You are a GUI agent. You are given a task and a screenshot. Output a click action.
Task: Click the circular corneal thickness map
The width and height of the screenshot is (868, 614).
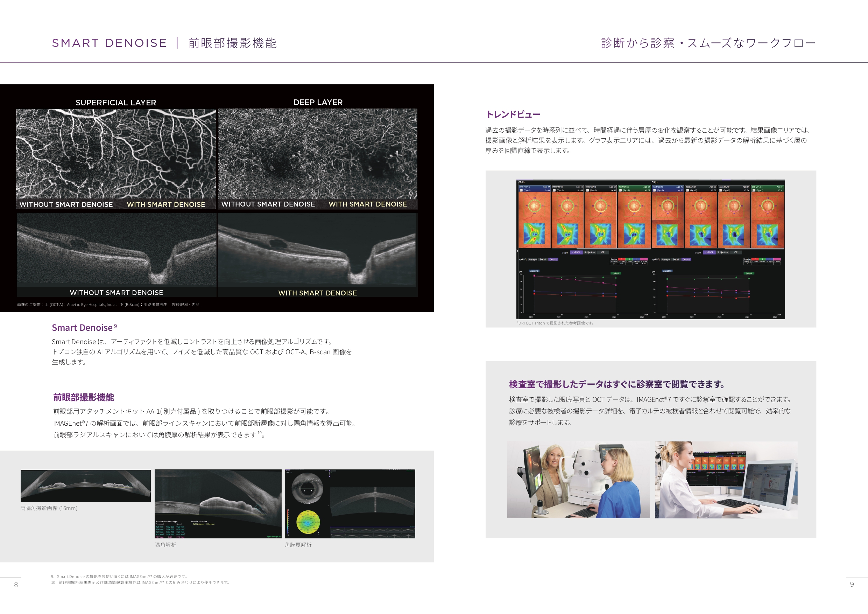click(308, 522)
